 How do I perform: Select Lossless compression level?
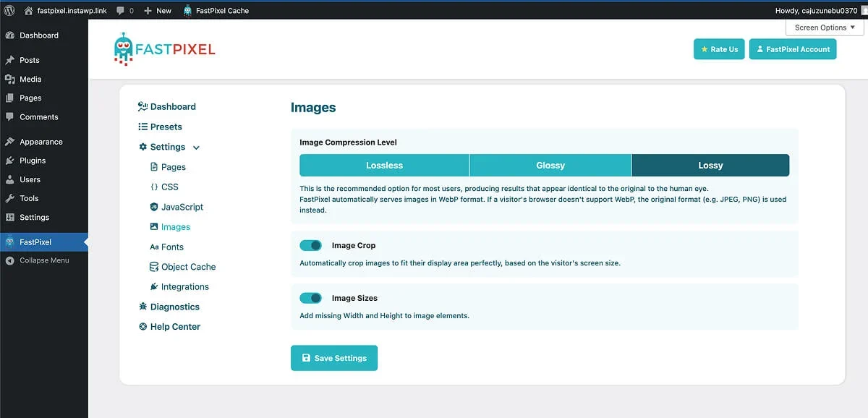click(384, 165)
